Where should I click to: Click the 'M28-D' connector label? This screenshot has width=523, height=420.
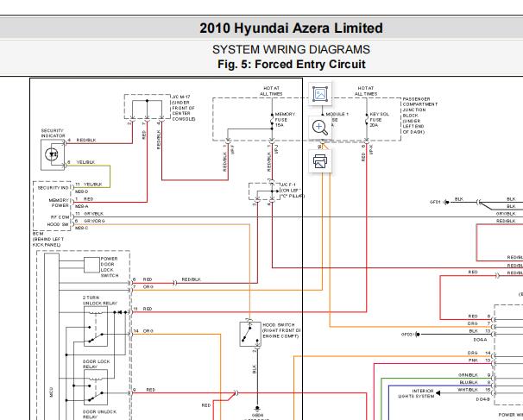point(82,191)
